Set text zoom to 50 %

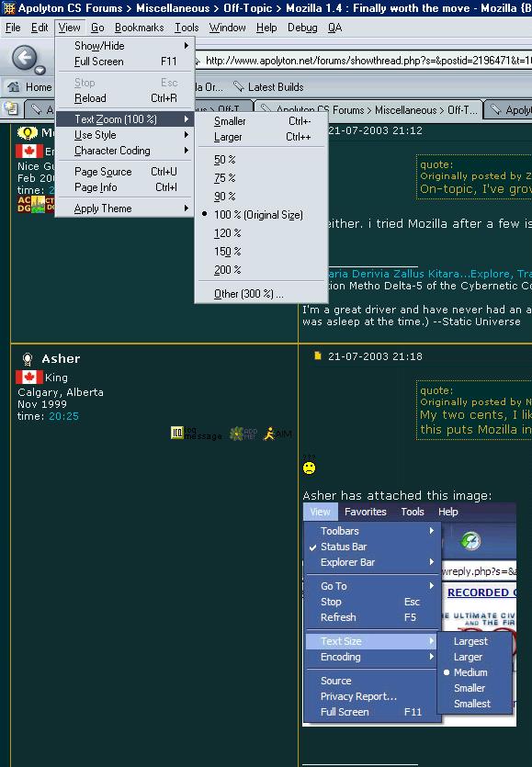[261, 160]
